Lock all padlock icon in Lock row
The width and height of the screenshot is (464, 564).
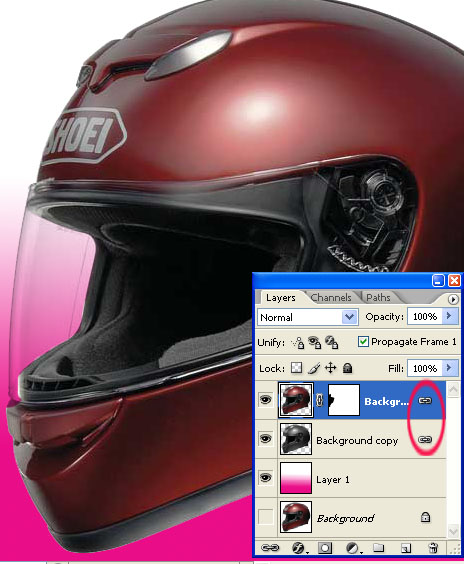pyautogui.click(x=347, y=368)
